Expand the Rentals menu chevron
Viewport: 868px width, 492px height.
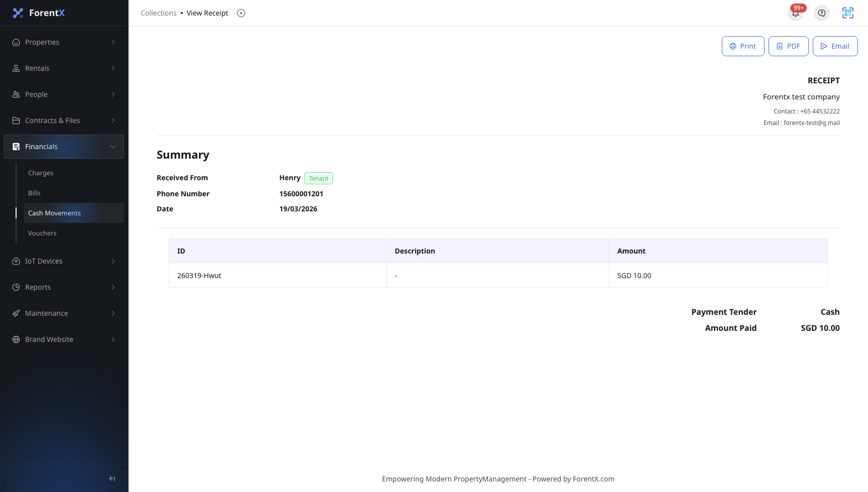[x=113, y=68]
